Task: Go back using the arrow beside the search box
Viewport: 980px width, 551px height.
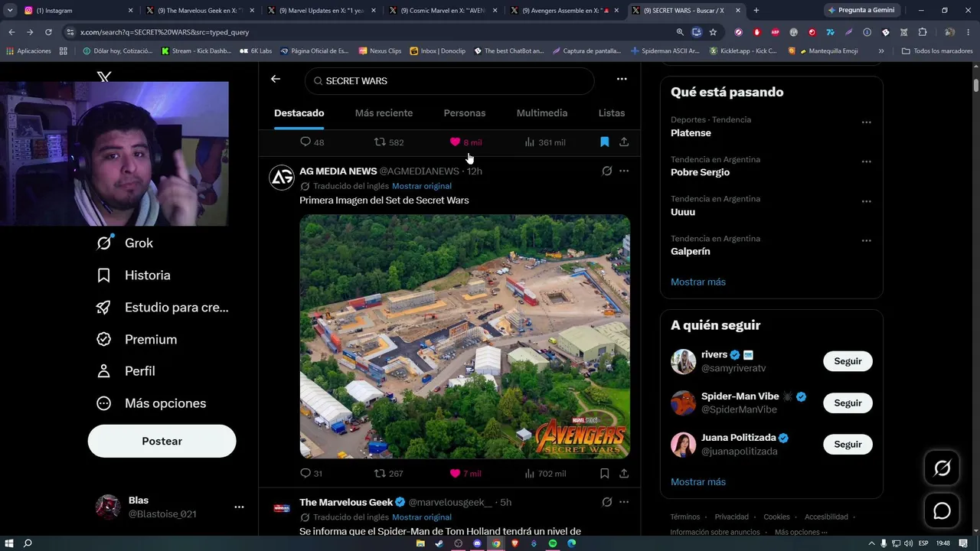Action: pos(276,79)
